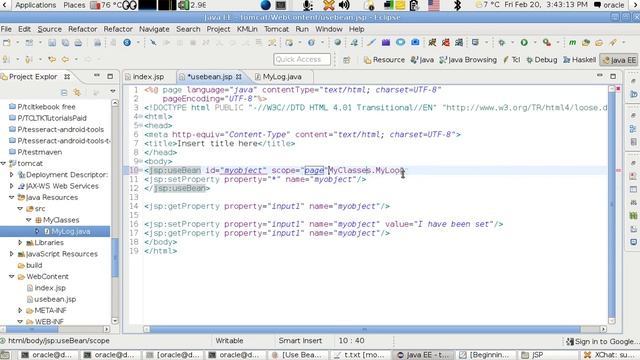This screenshot has width=640, height=360.
Task: Collapse the WebContent folder node
Action: (11, 277)
